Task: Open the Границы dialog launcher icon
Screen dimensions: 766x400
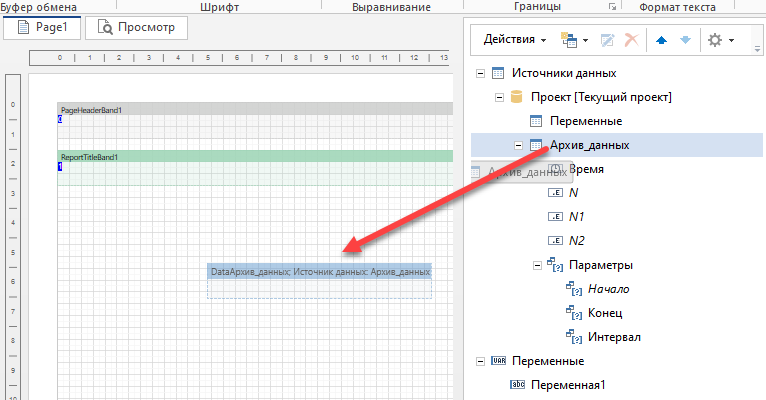Action: 613,7
